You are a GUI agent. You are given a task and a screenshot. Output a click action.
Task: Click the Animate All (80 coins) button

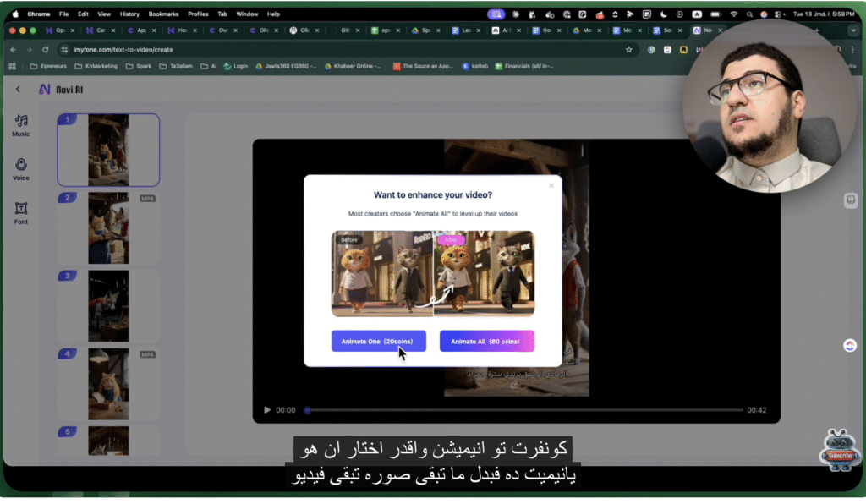(486, 342)
